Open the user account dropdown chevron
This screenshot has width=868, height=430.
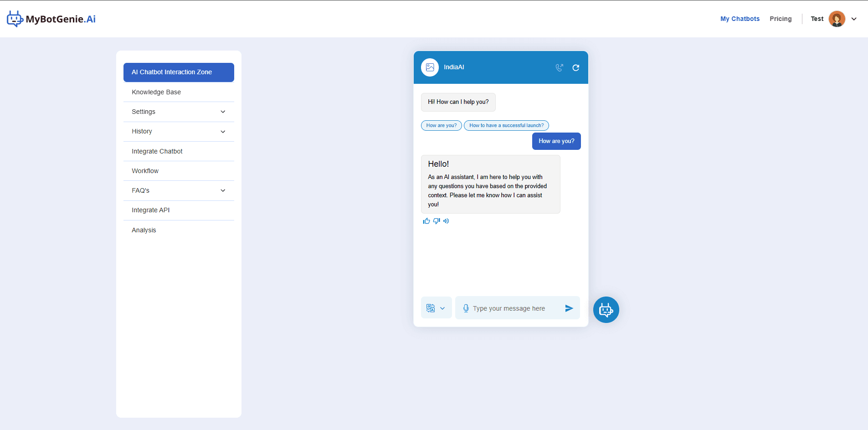click(x=854, y=19)
